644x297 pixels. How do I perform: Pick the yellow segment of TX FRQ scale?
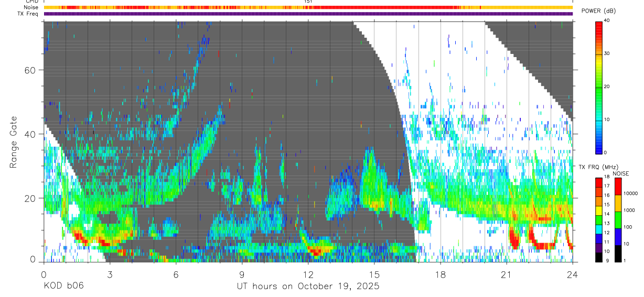[599, 211]
